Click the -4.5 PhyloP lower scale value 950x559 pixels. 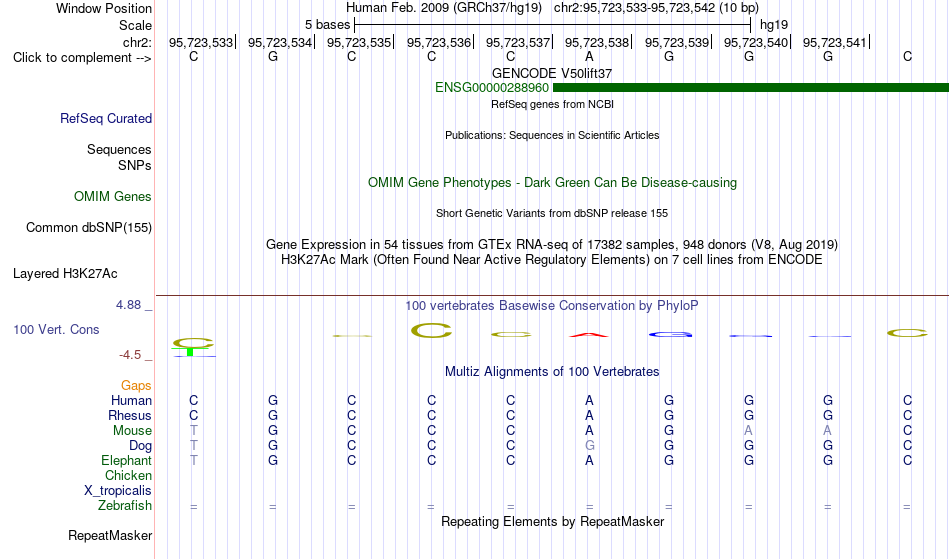coord(130,355)
